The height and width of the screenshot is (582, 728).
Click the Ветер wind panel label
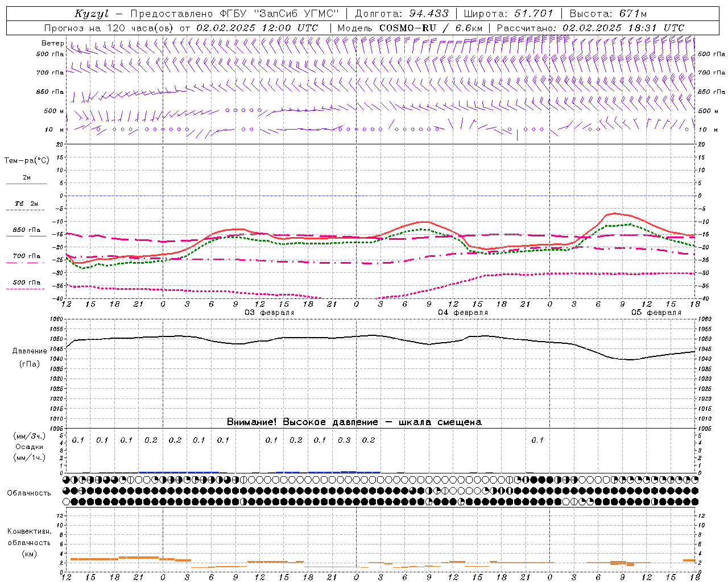(52, 43)
